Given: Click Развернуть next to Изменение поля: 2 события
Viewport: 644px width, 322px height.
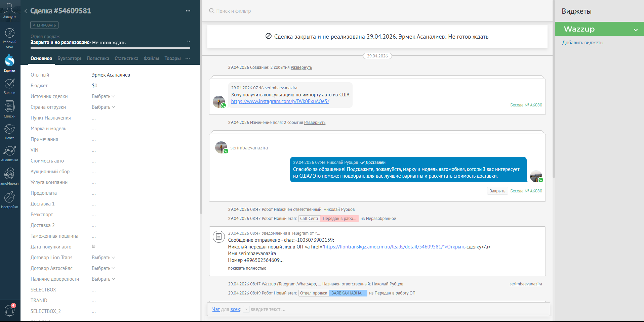Looking at the screenshot, I should pyautogui.click(x=315, y=123).
